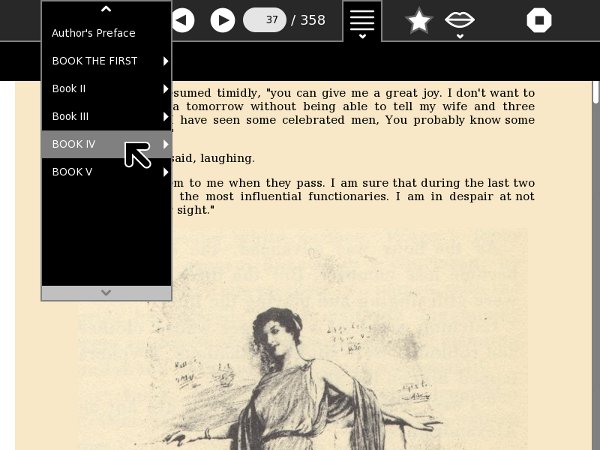
Task: Jump to Book III
Action: coord(71,117)
